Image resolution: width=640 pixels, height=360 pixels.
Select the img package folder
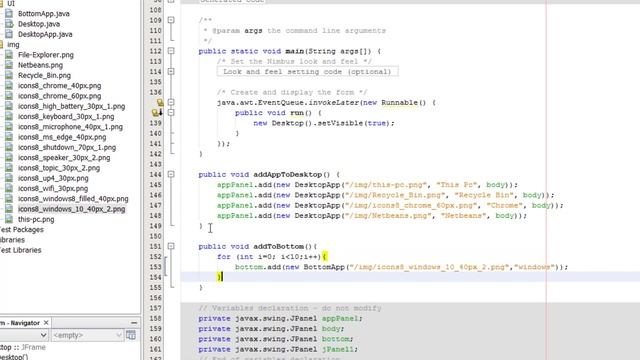click(x=13, y=44)
